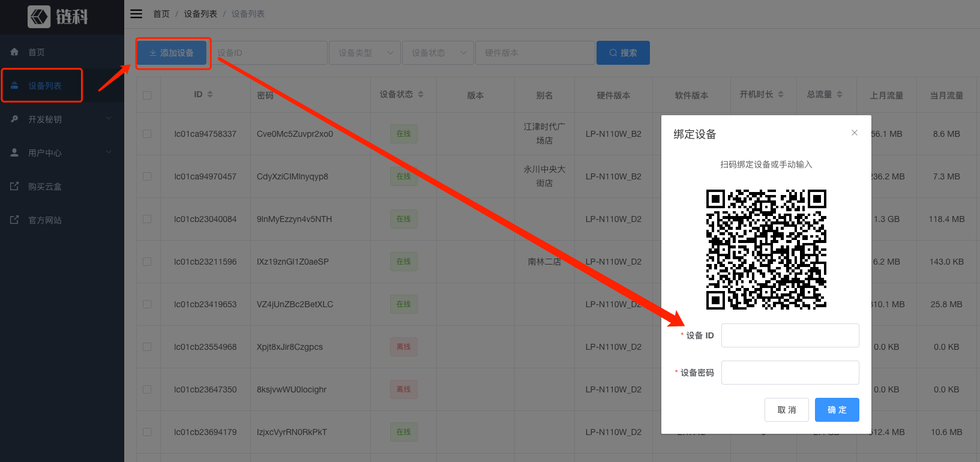Image resolution: width=980 pixels, height=462 pixels.
Task: Open 用户中心 sidebar menu
Action: tap(62, 153)
